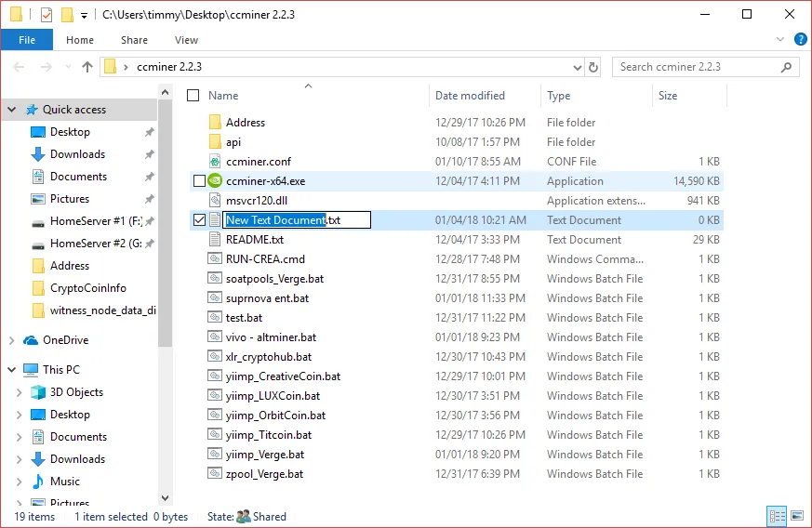Click the test.bat batch file icon

click(215, 317)
